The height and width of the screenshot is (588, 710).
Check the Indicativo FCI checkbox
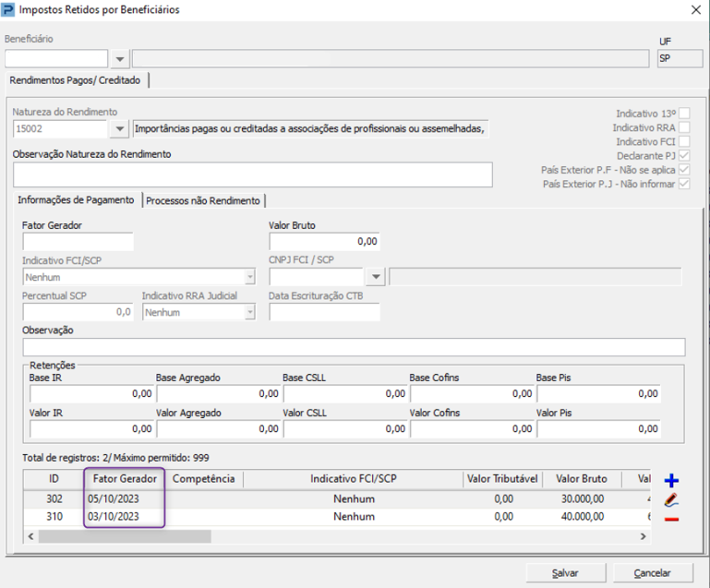[x=684, y=142]
